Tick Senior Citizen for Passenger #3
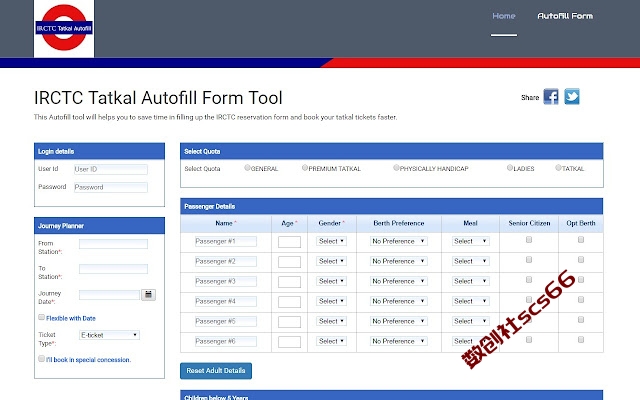 pyautogui.click(x=529, y=280)
